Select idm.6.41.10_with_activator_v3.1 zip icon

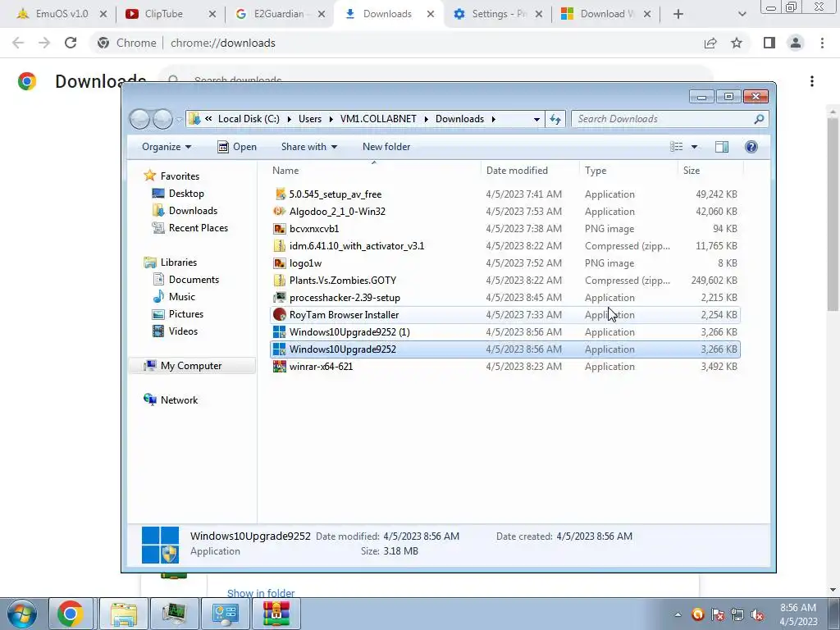coord(279,246)
